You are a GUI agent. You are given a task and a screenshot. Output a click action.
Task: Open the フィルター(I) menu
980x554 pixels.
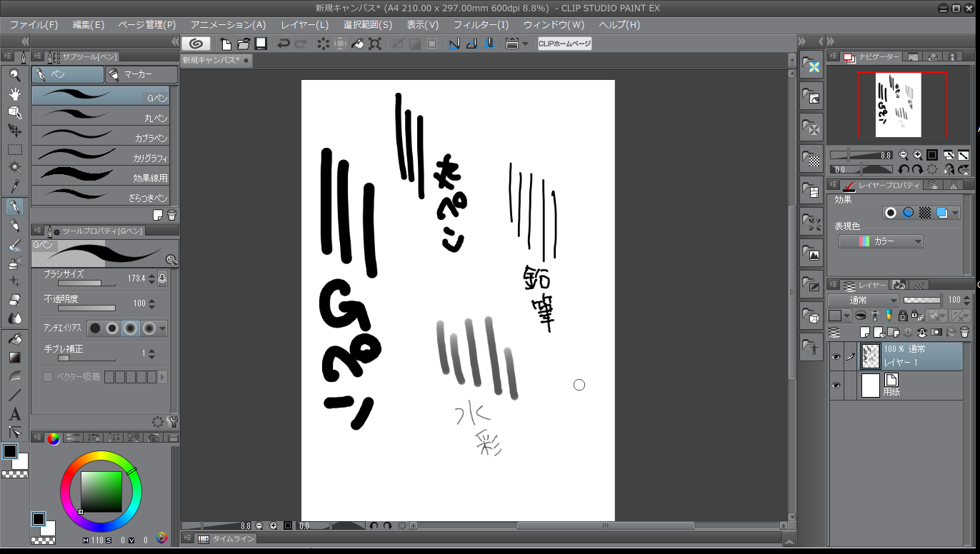click(481, 24)
